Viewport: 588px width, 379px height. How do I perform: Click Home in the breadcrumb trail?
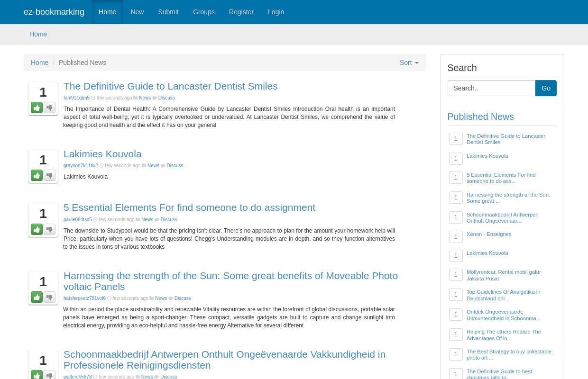(x=40, y=63)
